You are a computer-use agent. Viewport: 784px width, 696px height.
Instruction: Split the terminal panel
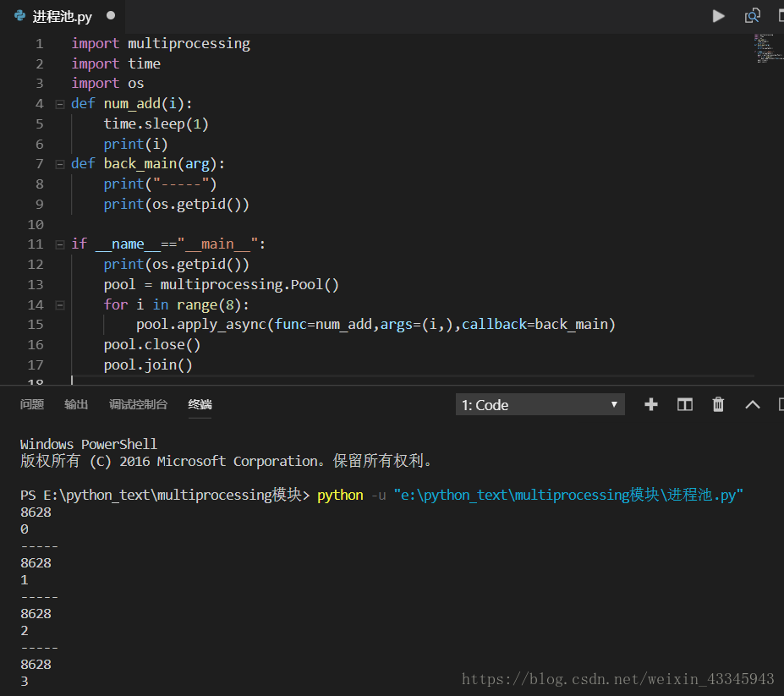click(684, 404)
